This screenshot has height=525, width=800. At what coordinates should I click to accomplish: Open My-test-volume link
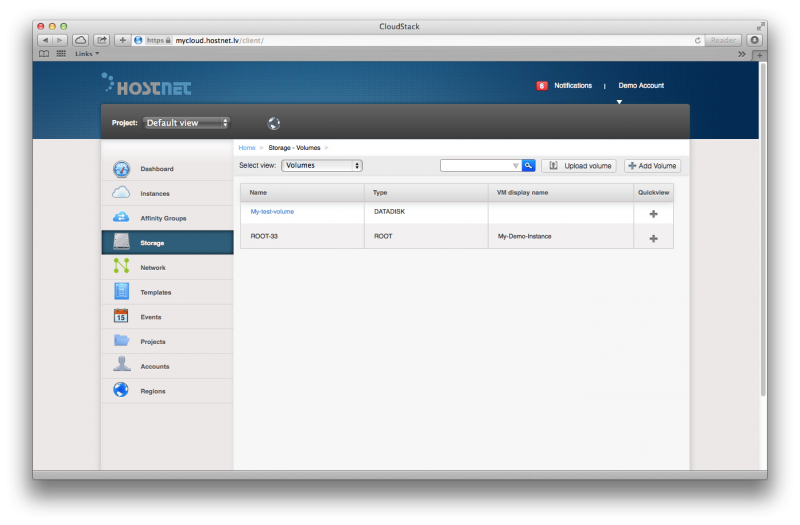(x=272, y=211)
